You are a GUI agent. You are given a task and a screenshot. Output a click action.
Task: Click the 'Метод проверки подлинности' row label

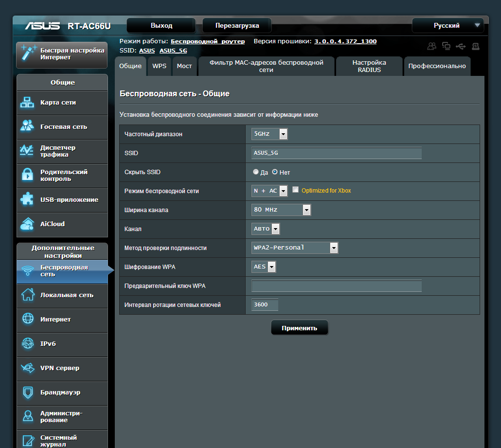[165, 248]
